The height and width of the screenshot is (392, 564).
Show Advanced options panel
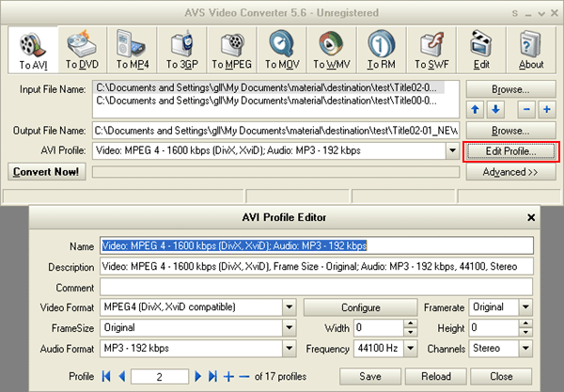510,172
